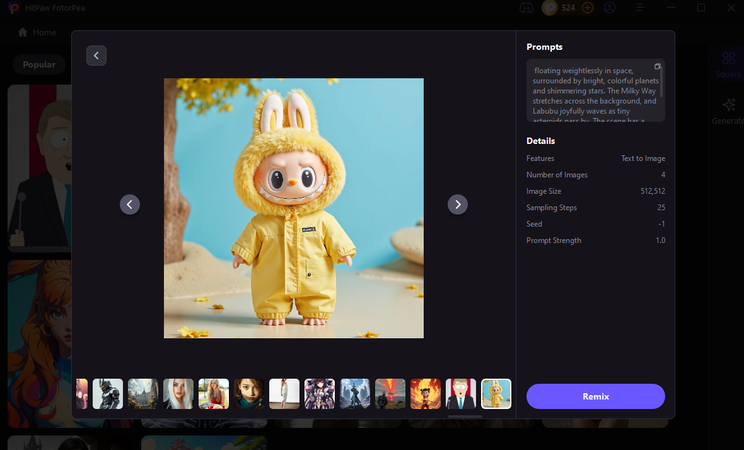Click the Home icon in navigation bar
Image resolution: width=744 pixels, height=450 pixels.
[22, 32]
